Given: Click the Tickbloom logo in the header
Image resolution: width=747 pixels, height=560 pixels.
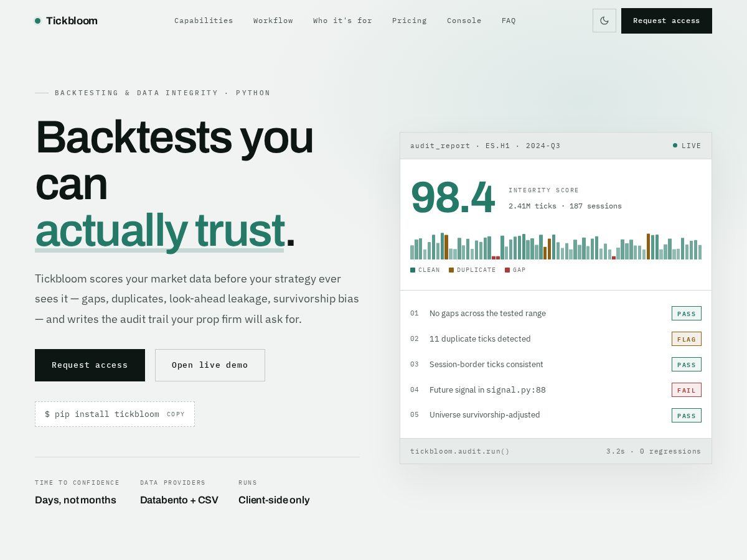Looking at the screenshot, I should (x=66, y=21).
